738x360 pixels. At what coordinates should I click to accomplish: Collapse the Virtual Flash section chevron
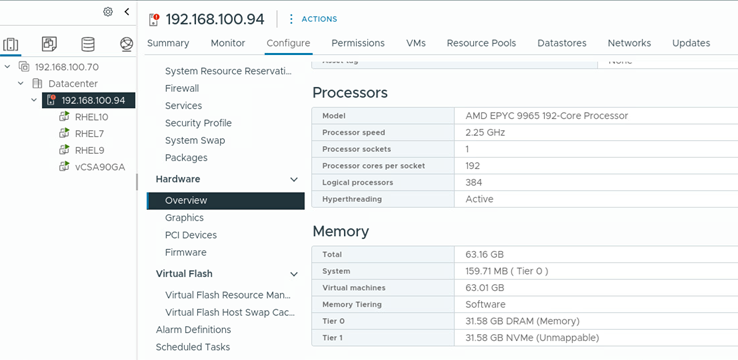(x=294, y=274)
